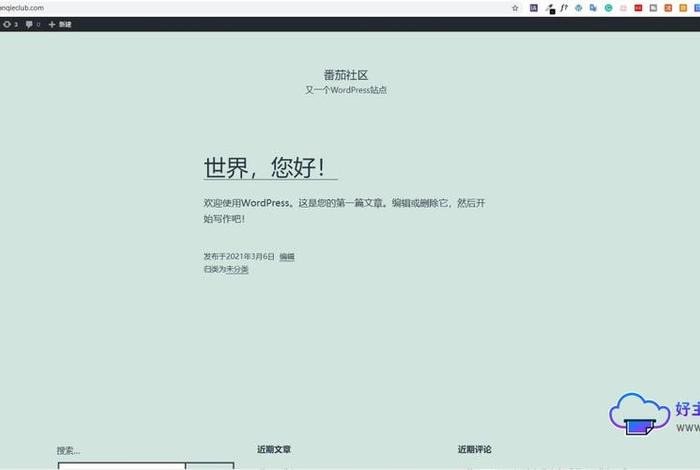Image resolution: width=700 pixels, height=470 pixels.
Task: Click the 近期评论 widget heading
Action: coord(474,449)
